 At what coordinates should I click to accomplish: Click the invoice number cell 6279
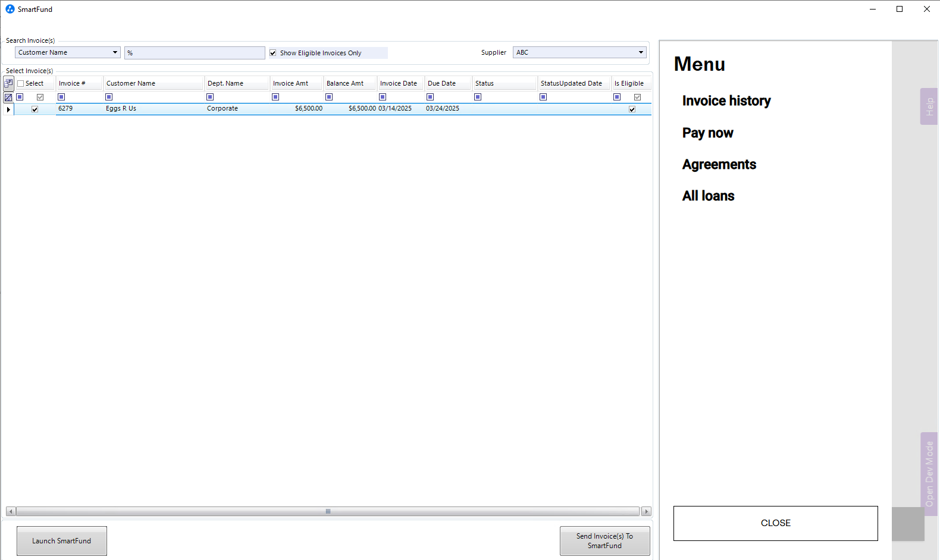[79, 109]
